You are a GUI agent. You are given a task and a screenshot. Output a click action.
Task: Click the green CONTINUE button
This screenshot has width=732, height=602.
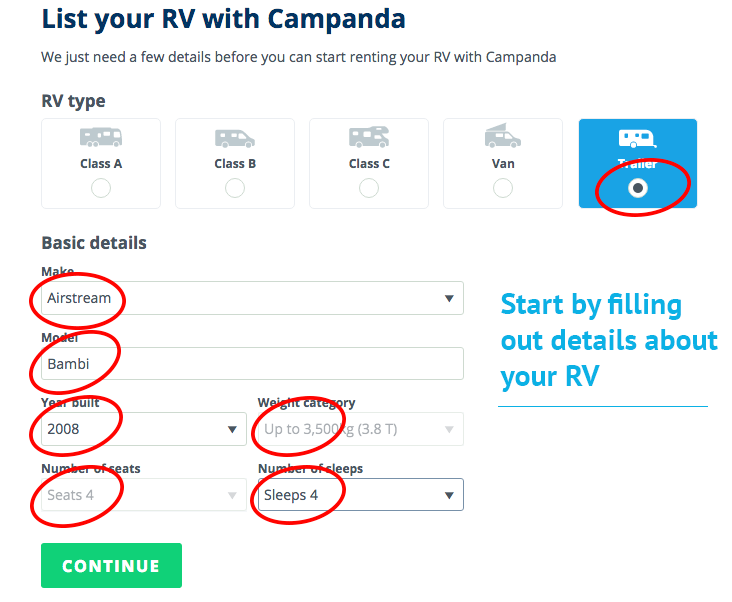[112, 566]
